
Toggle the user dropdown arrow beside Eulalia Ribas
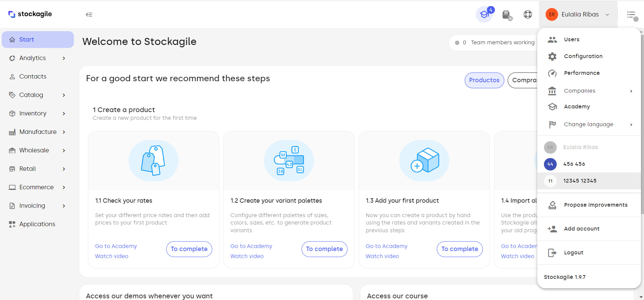607,15
